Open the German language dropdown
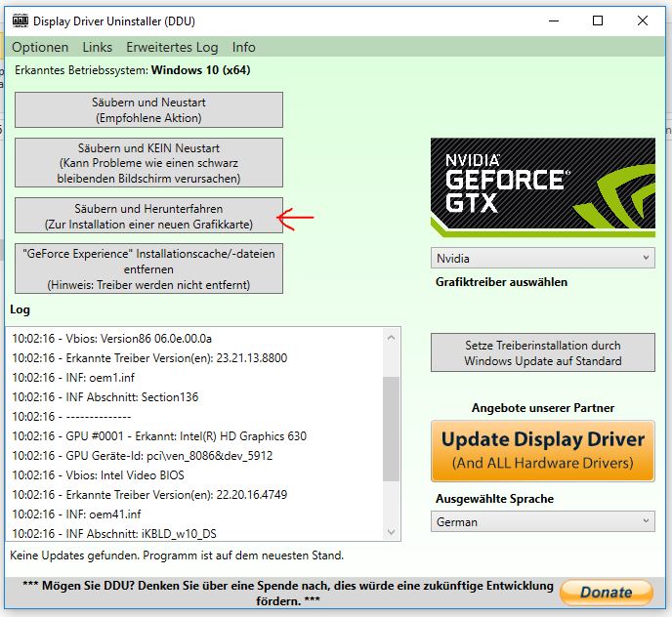Screen dimensions: 672x617 pos(542,521)
